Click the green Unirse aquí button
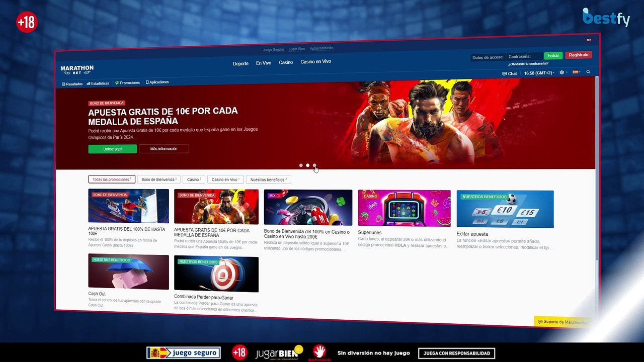The image size is (644, 362). 112,149
